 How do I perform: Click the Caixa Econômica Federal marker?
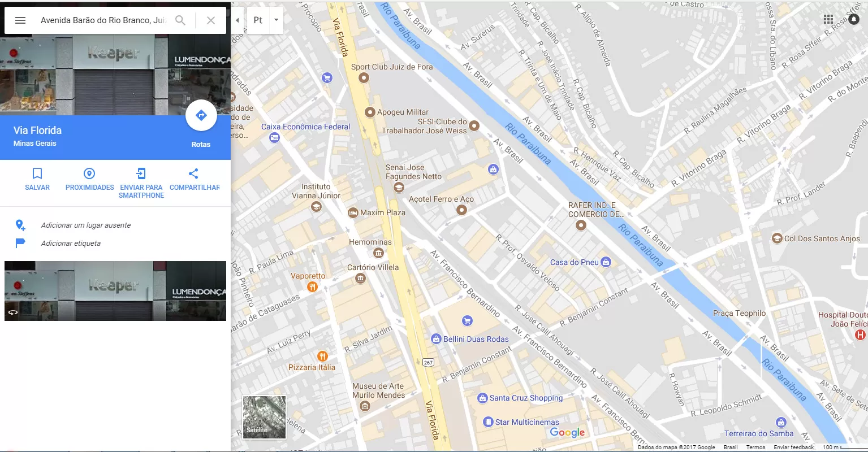click(x=275, y=137)
